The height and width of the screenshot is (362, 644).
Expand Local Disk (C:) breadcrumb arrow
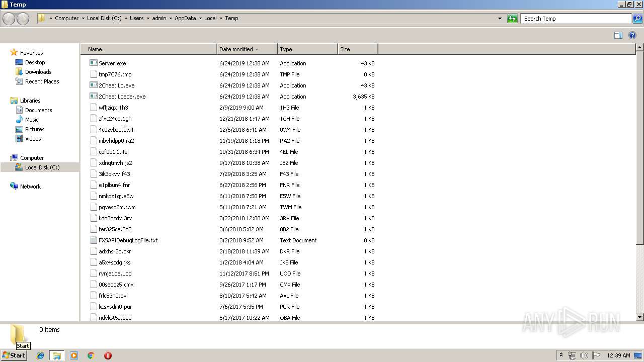click(126, 19)
